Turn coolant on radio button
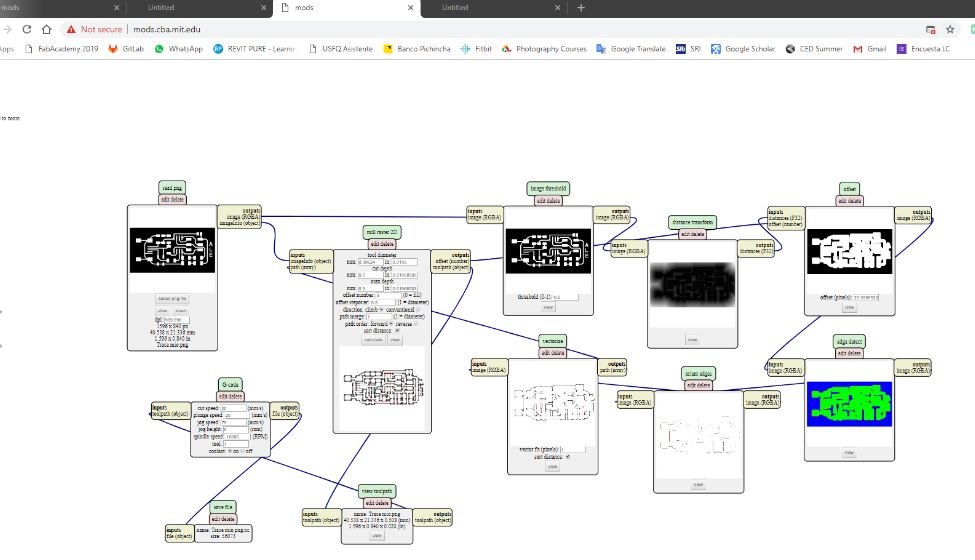975x560 pixels. [x=229, y=451]
